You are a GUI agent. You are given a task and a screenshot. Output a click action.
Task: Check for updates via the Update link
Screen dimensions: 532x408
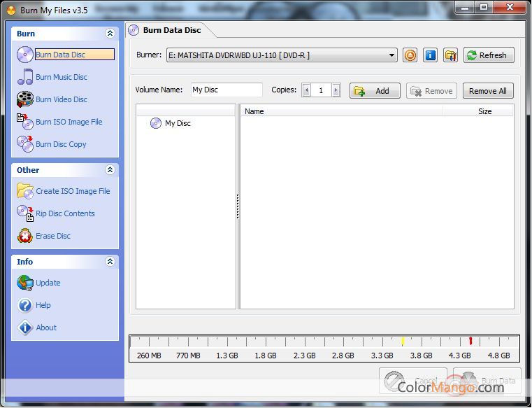pos(48,283)
